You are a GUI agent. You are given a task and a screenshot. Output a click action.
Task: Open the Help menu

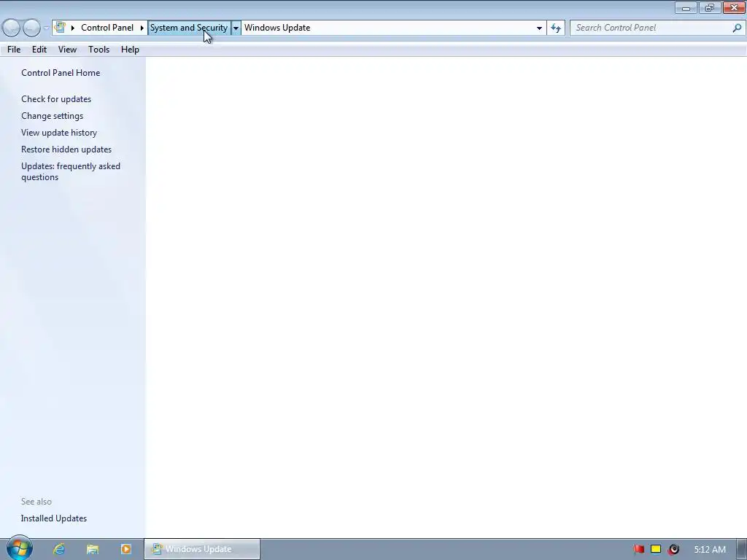[x=130, y=50]
